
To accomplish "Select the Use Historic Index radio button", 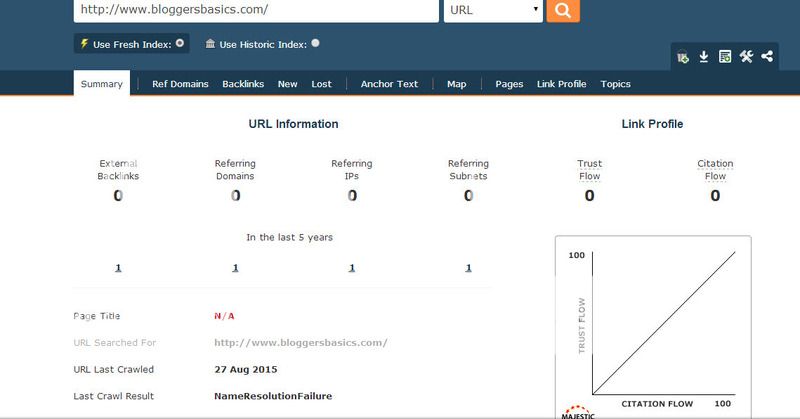I will [x=315, y=43].
